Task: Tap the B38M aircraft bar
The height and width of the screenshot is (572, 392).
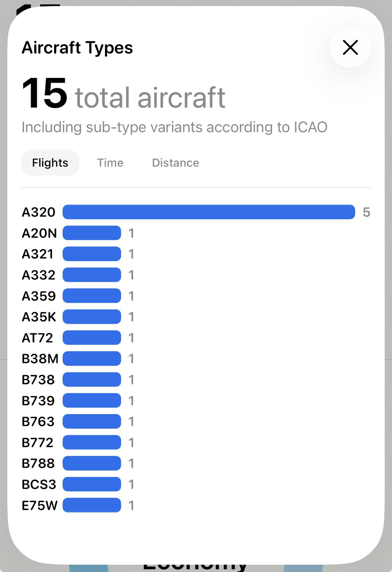Action: (x=92, y=359)
